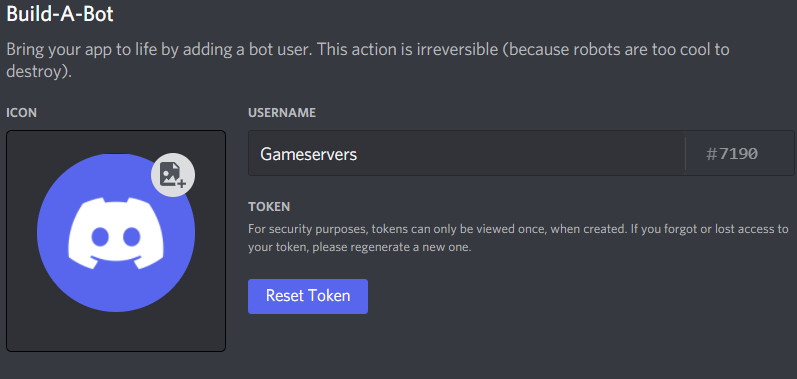The height and width of the screenshot is (379, 797).
Task: Focus the Gameservers username field
Action: tap(521, 153)
